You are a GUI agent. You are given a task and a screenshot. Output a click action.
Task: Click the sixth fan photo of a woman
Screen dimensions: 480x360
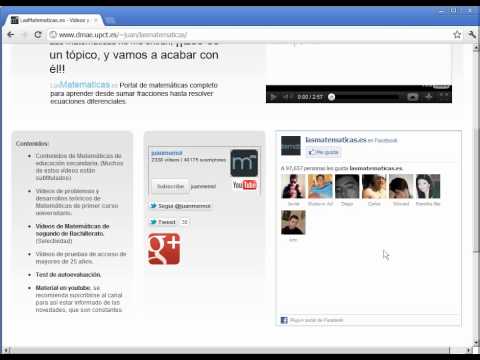click(x=428, y=186)
